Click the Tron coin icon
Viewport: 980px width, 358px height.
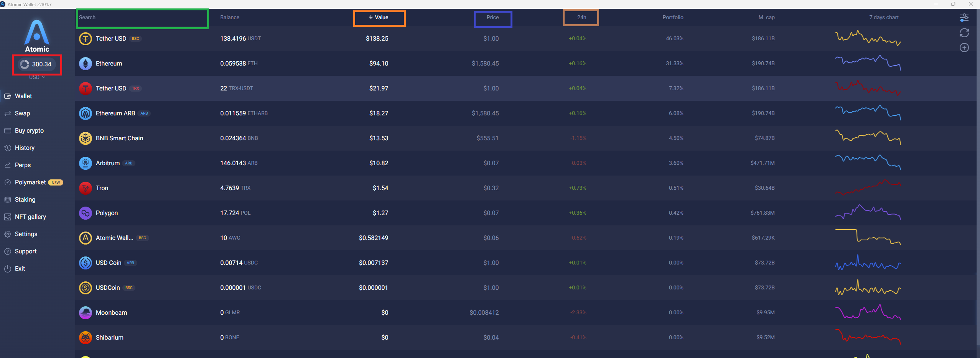(x=85, y=188)
